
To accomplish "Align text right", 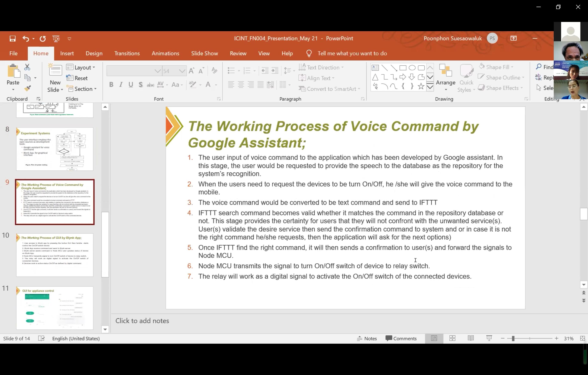I will click(251, 85).
